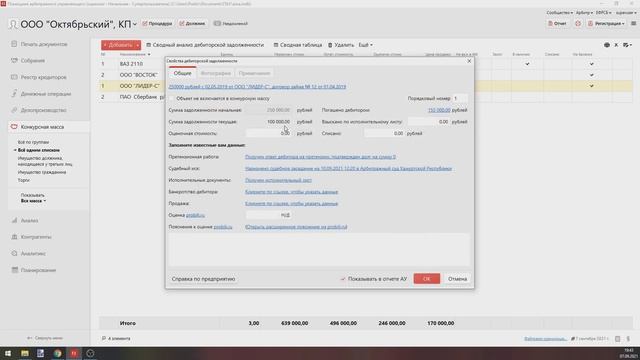Open the column settings dropdown icon
This screenshot has width=640, height=360.
[627, 45]
